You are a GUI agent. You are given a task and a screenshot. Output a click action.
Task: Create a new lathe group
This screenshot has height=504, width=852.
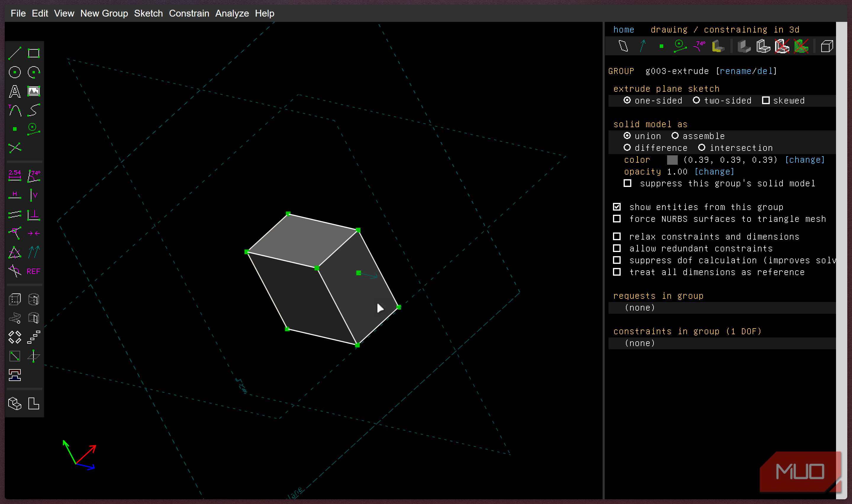point(34,299)
